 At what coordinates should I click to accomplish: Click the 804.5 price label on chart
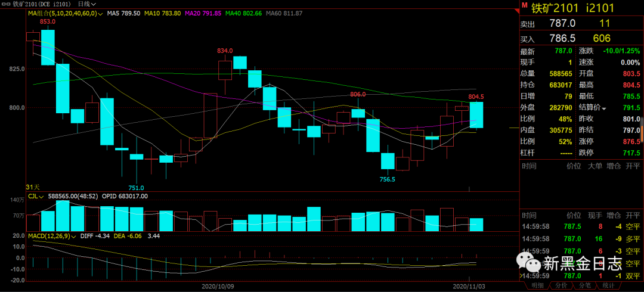click(x=476, y=97)
